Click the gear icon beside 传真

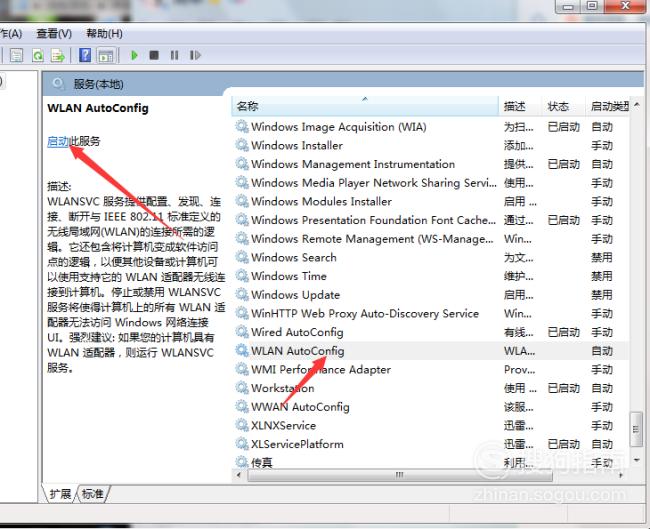point(242,461)
